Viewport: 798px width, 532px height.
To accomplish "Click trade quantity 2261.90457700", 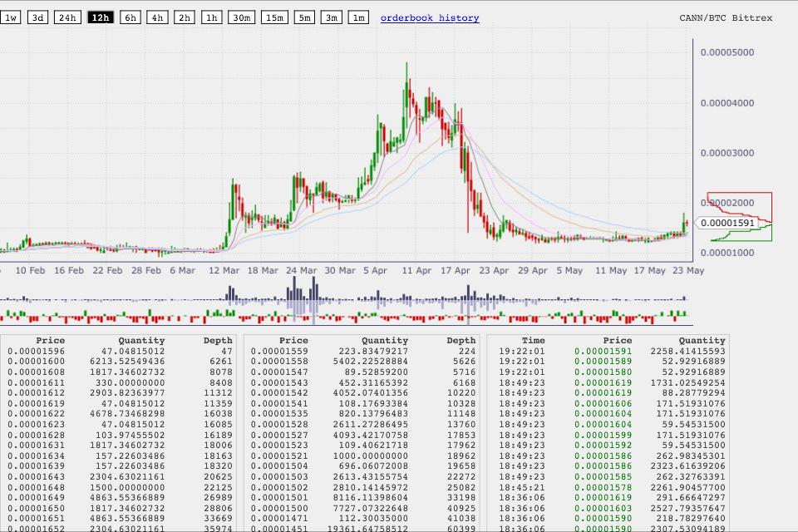I will point(688,487).
